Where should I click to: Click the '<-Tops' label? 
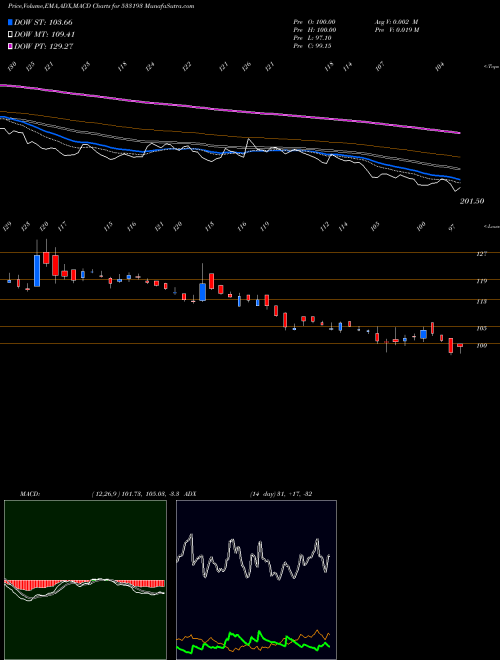(x=491, y=67)
